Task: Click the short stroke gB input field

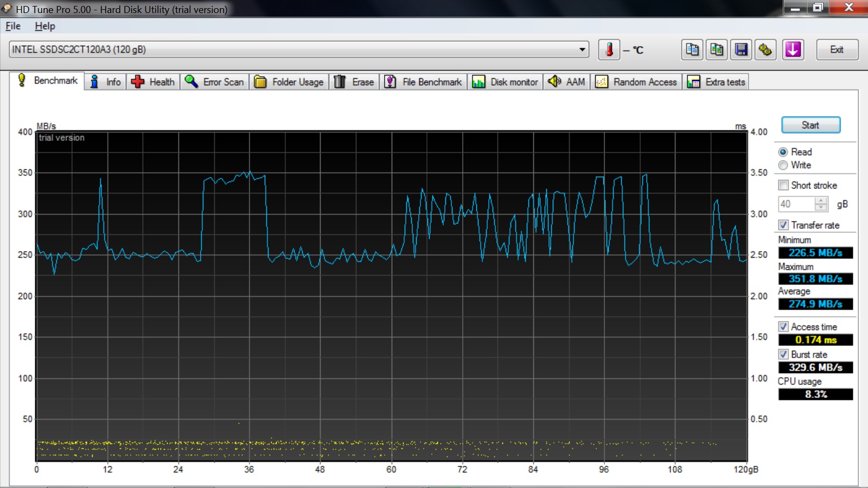Action: [797, 204]
